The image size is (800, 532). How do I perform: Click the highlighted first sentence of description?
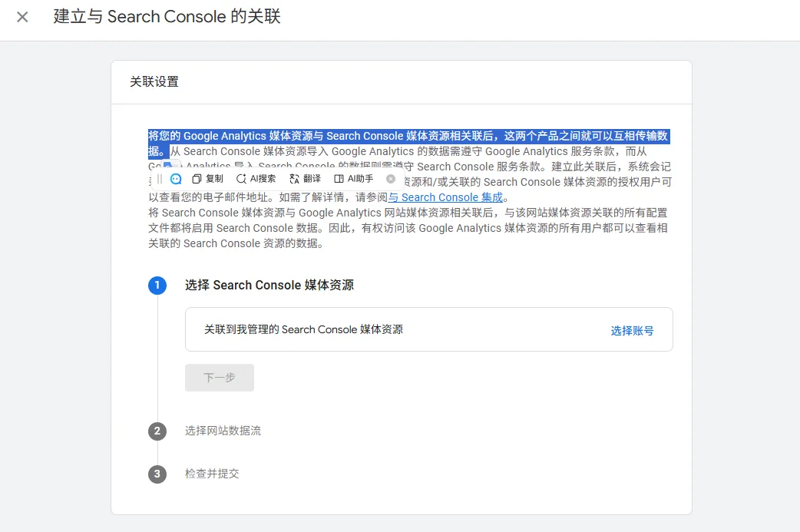point(408,136)
